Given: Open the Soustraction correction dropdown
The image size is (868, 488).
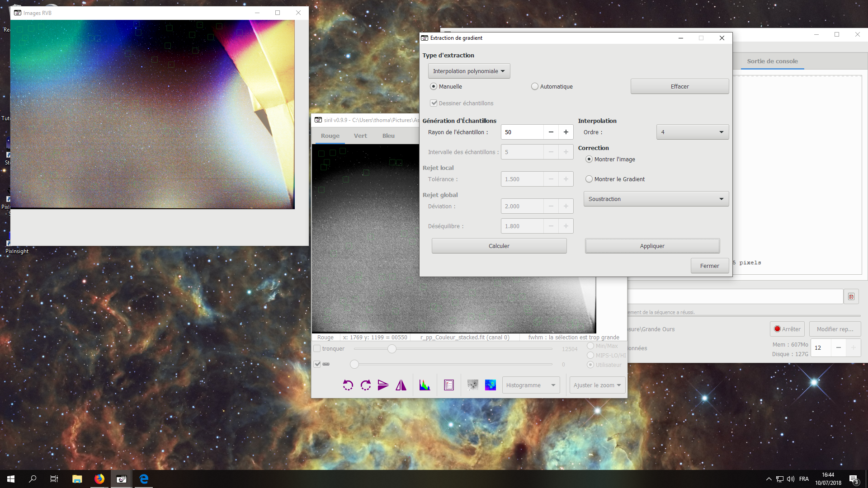Looking at the screenshot, I should pyautogui.click(x=656, y=199).
